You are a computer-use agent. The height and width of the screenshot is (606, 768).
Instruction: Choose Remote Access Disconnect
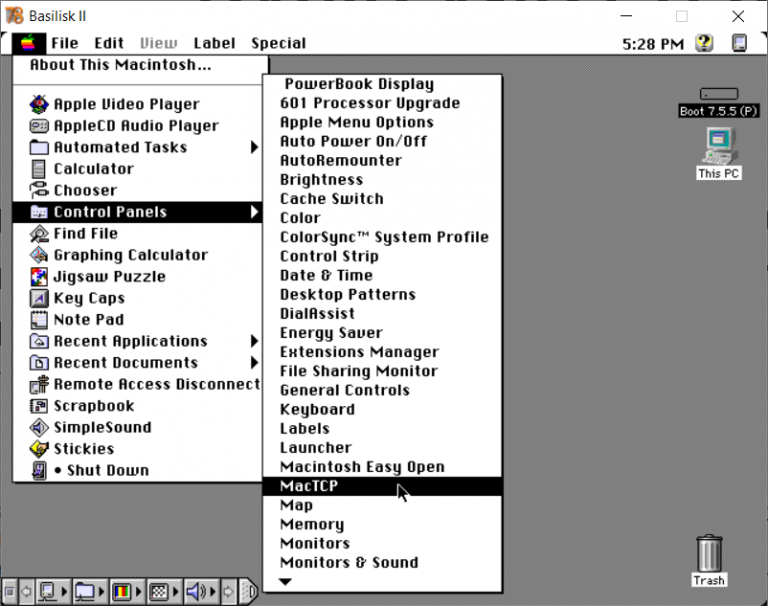pyautogui.click(x=137, y=385)
